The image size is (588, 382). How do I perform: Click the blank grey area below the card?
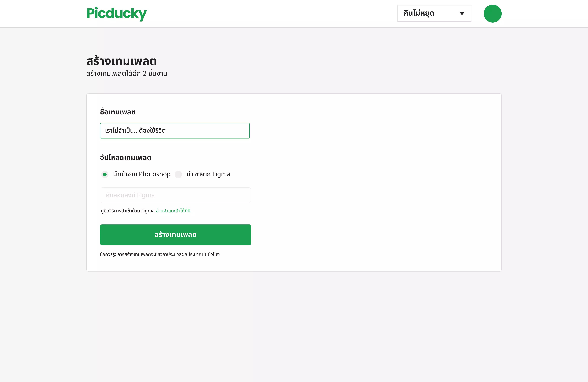point(294,326)
